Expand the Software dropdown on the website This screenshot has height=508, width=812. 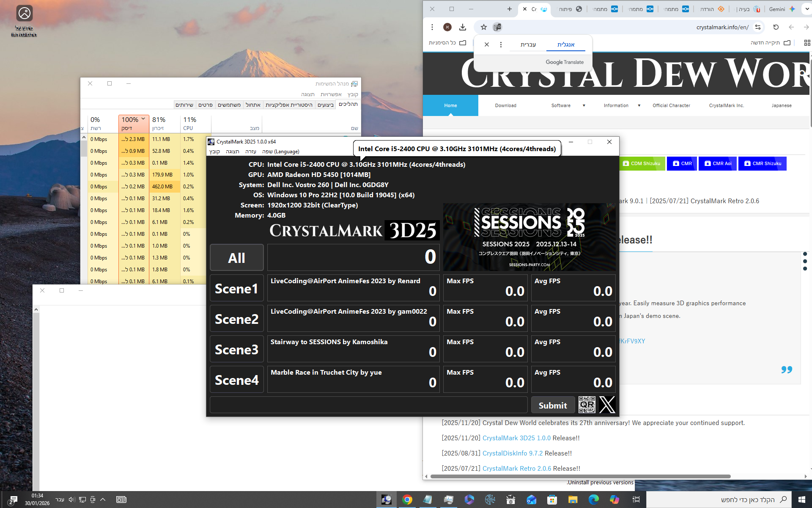pos(584,105)
